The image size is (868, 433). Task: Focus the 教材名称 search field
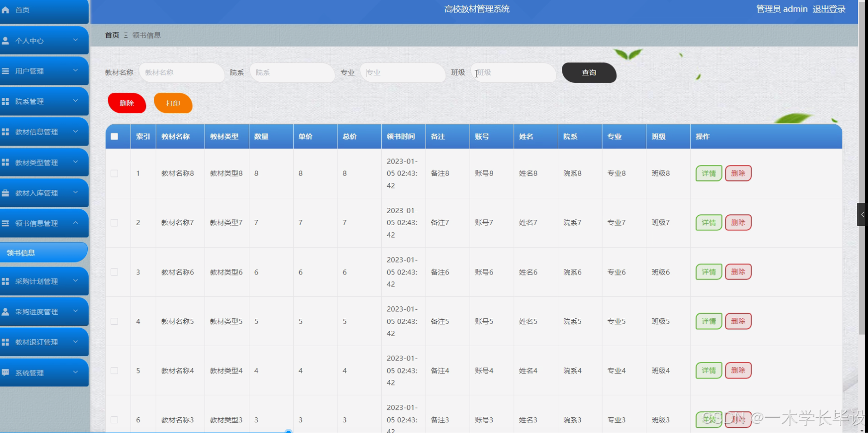tap(181, 73)
